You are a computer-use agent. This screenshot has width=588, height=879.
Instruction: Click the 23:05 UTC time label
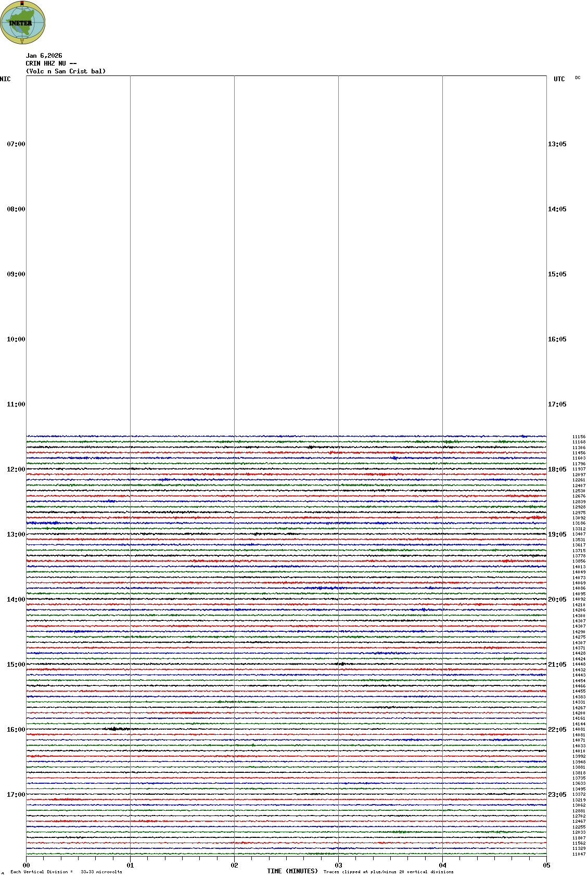[x=557, y=795]
